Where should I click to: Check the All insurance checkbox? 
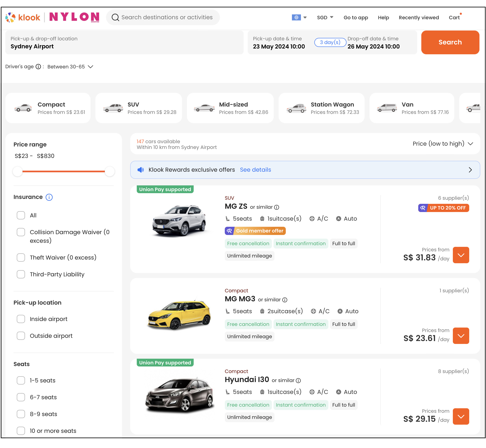tap(21, 215)
